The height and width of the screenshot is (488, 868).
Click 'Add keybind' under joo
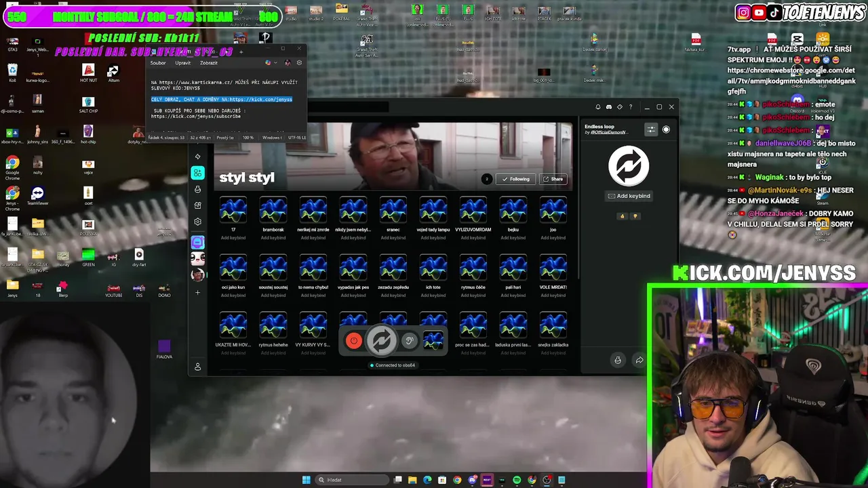[x=553, y=238]
